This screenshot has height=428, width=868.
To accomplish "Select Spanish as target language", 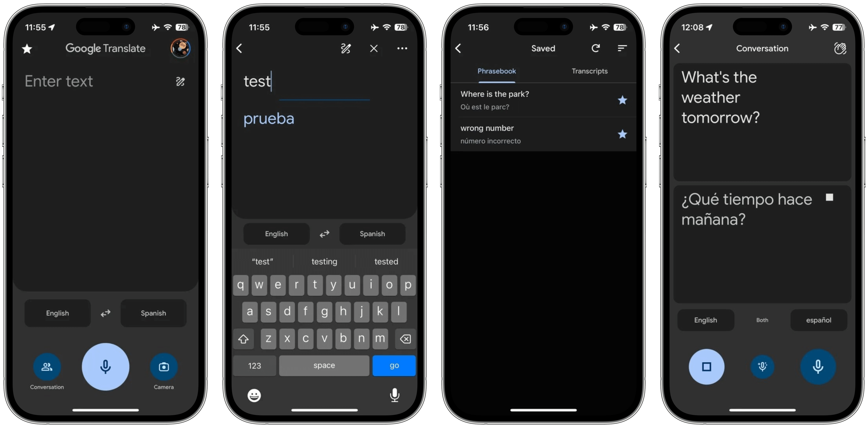I will pos(154,313).
